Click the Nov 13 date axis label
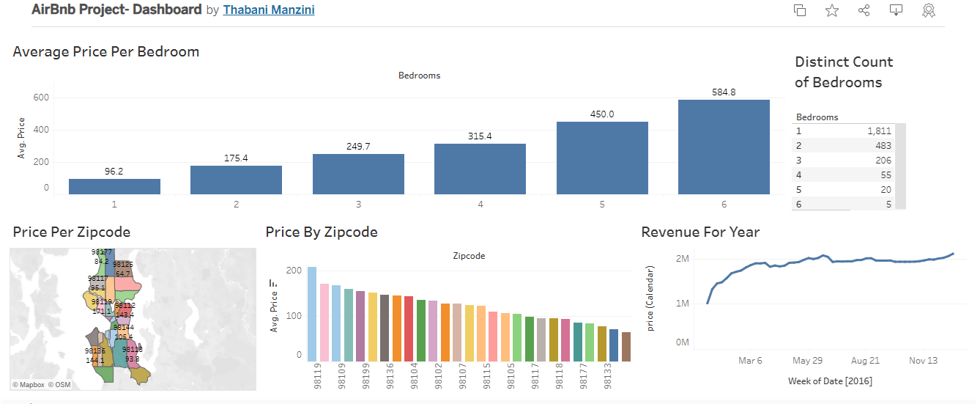 tap(923, 361)
